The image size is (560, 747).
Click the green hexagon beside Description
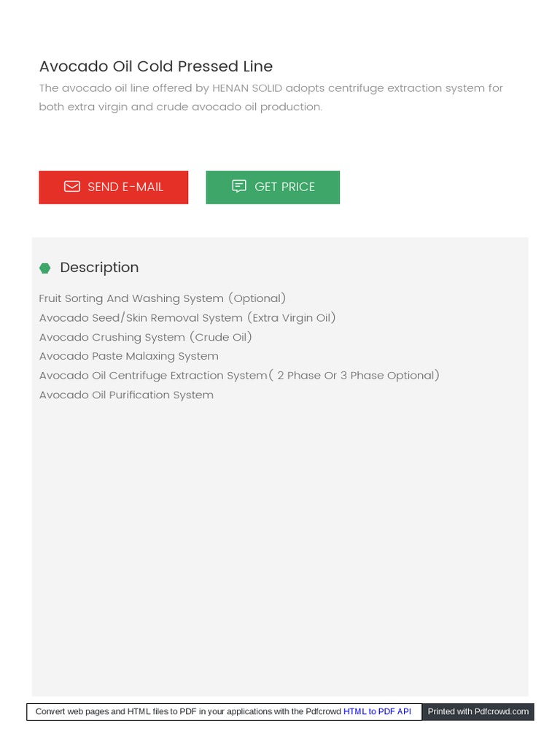[x=45, y=268]
